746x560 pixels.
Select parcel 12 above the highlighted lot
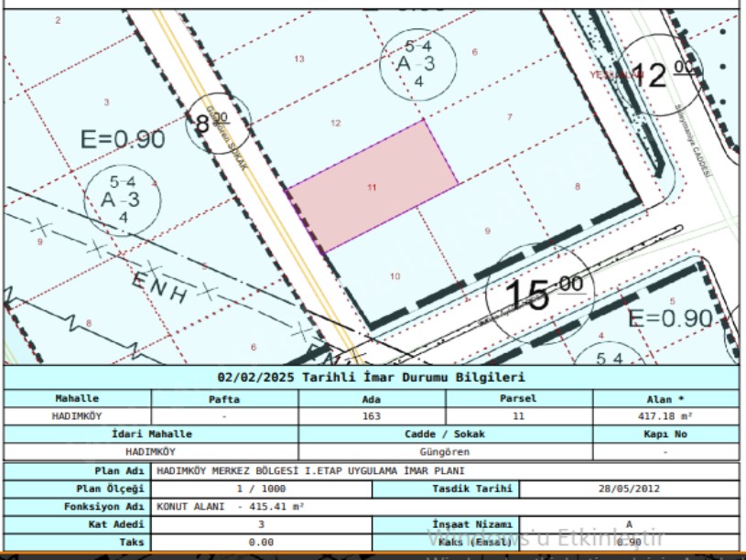point(336,123)
